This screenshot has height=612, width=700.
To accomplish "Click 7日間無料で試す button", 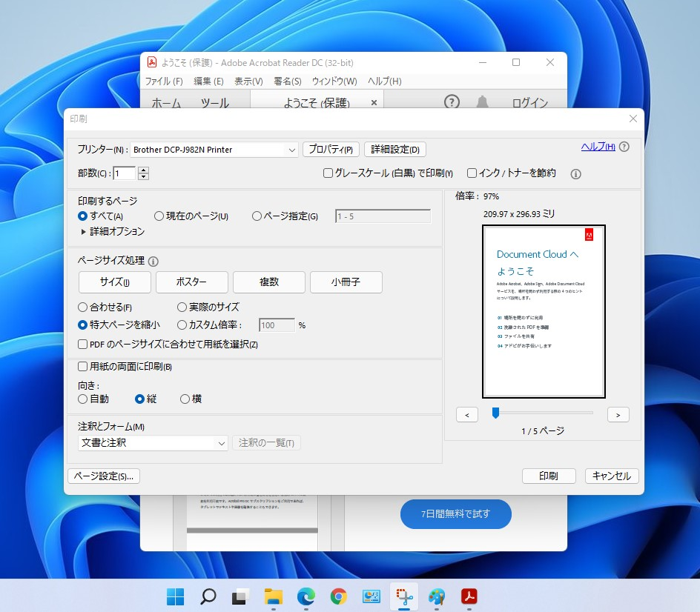I will point(456,514).
